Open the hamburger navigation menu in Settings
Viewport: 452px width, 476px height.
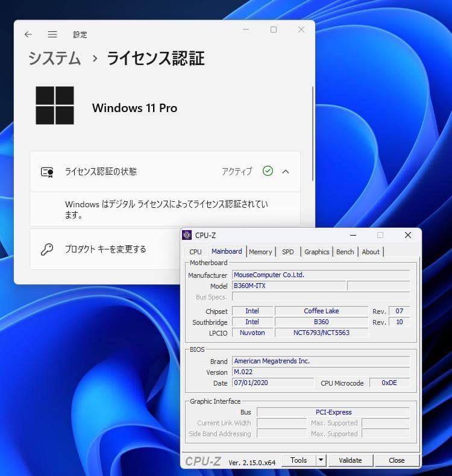52,34
